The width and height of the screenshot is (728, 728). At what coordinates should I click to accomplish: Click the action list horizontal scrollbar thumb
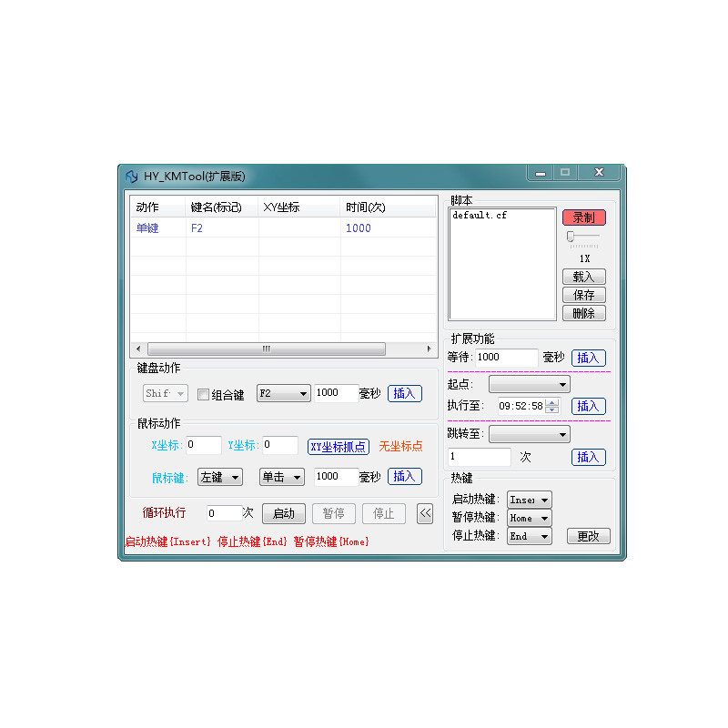pyautogui.click(x=267, y=349)
